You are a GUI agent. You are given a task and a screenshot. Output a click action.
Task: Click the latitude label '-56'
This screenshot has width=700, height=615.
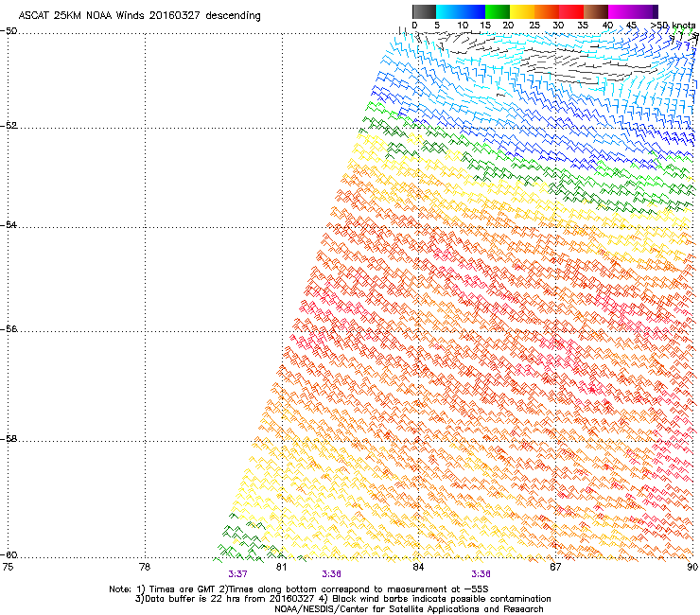click(9, 328)
